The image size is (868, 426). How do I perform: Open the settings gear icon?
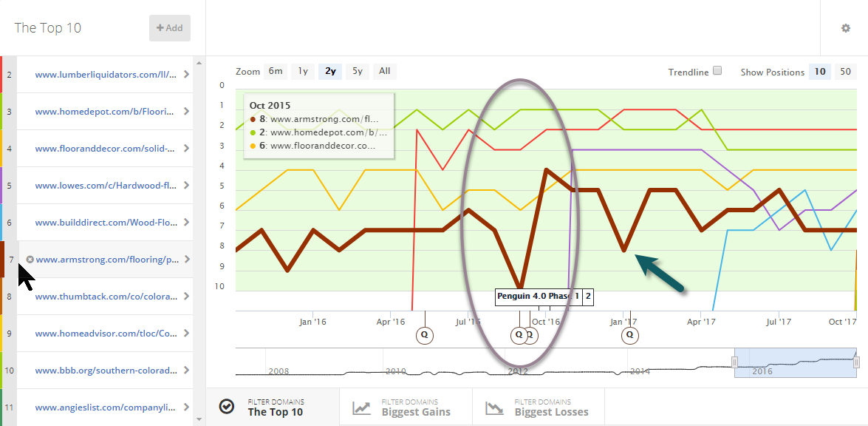pyautogui.click(x=845, y=28)
